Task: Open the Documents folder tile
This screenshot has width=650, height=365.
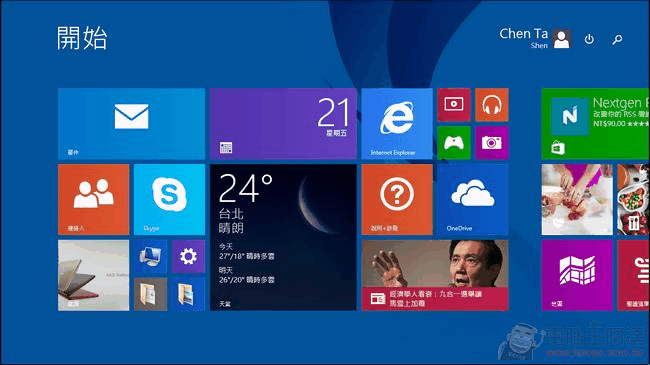Action: coord(150,294)
